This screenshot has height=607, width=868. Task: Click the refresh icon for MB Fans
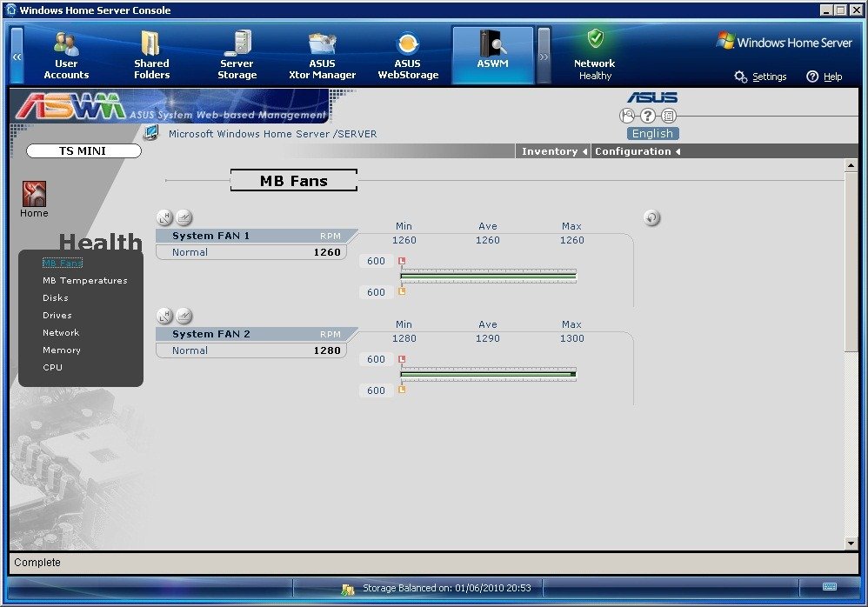[x=652, y=217]
